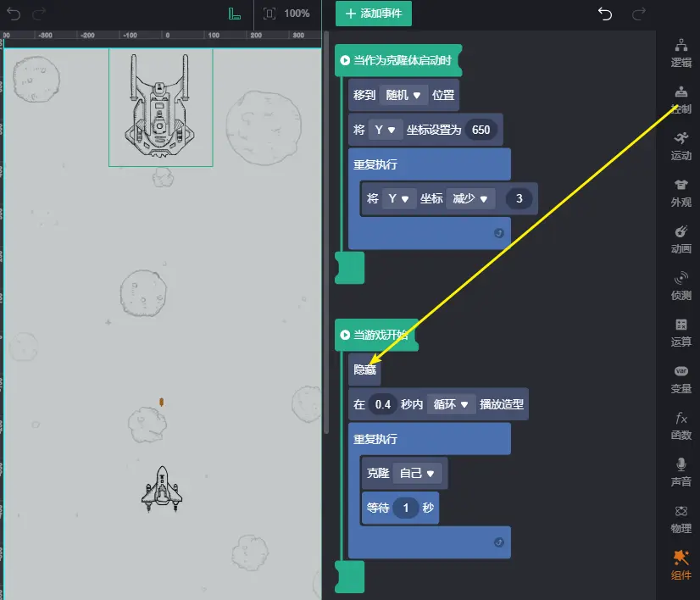Edit the 0.4 seconds value
This screenshot has width=700, height=600.
[x=382, y=404]
